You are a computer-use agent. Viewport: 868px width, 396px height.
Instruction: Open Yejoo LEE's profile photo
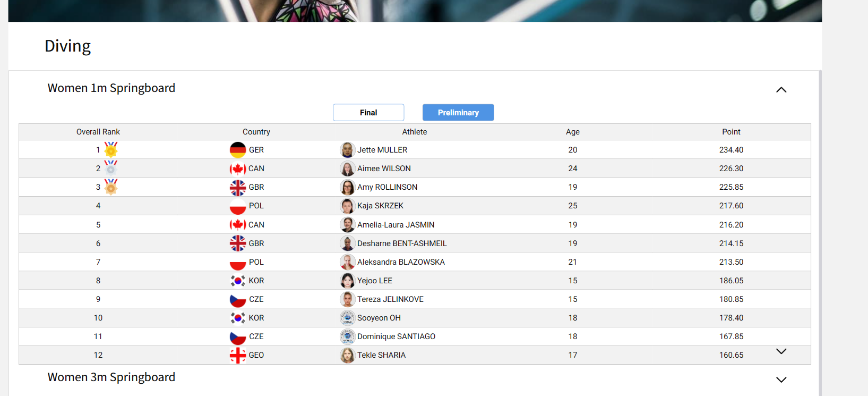(x=348, y=281)
